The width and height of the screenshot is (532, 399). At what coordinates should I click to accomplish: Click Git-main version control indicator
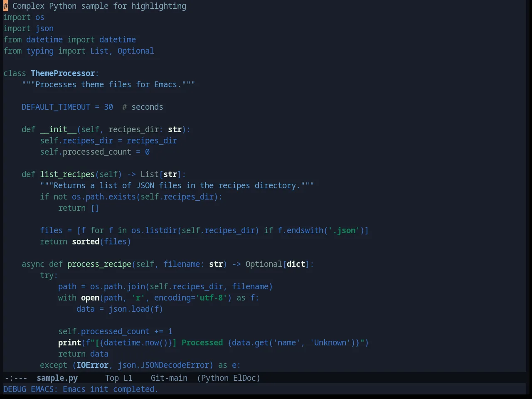(x=169, y=378)
